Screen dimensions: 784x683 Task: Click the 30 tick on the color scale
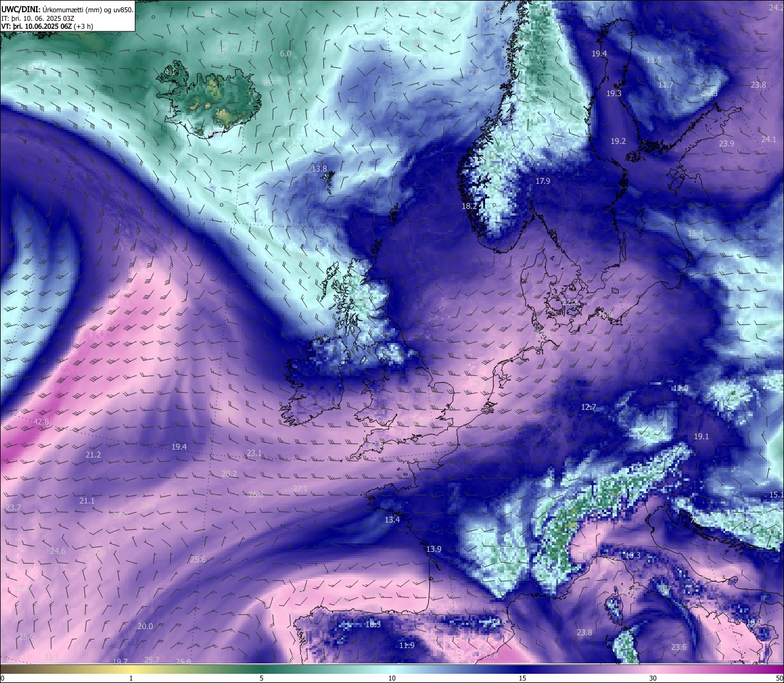(x=653, y=678)
